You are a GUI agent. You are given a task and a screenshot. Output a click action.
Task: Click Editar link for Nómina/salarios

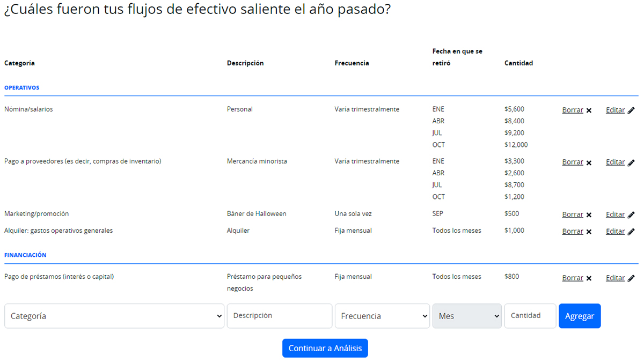click(x=615, y=110)
